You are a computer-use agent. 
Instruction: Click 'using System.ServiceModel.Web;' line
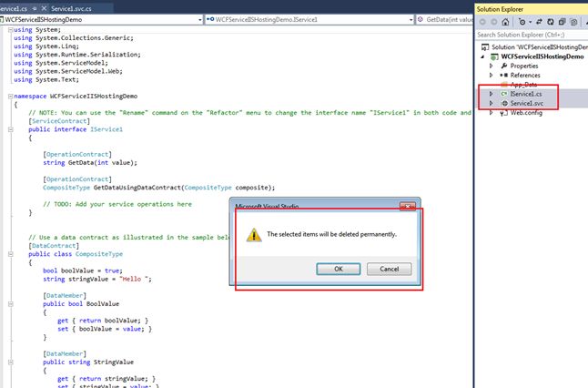(68, 71)
